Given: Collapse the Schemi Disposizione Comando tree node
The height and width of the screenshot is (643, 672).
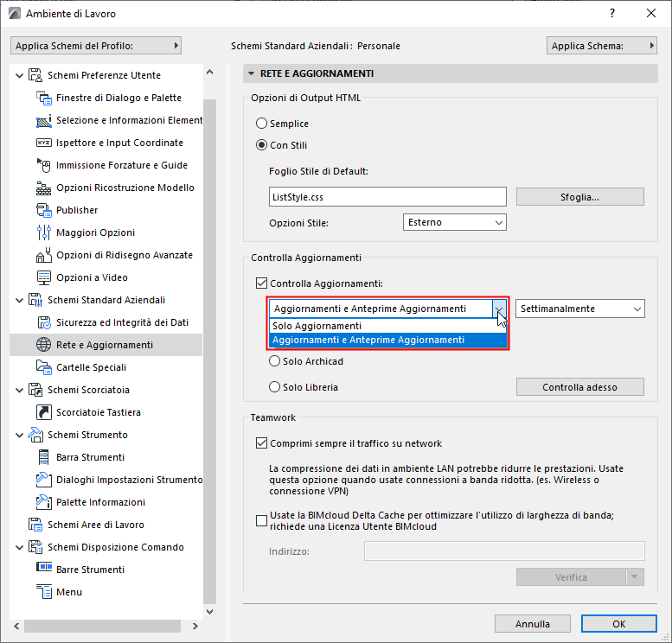Looking at the screenshot, I should tap(19, 547).
